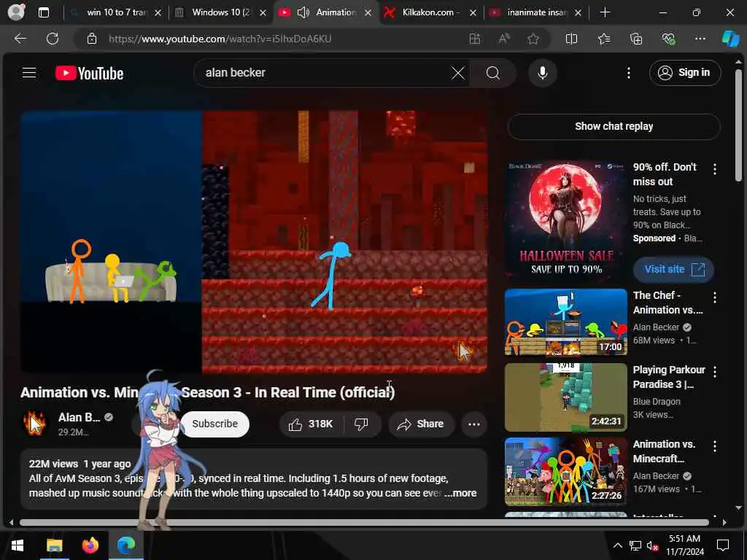Screen dimensions: 747x560
Task: Toggle Read aloud in address bar
Action: [x=504, y=39]
